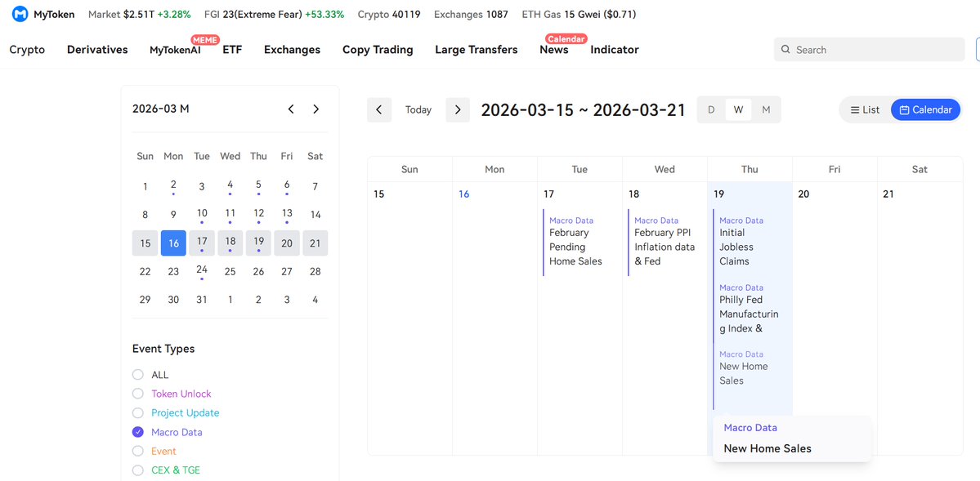Open the Crypto menu

[x=27, y=49]
